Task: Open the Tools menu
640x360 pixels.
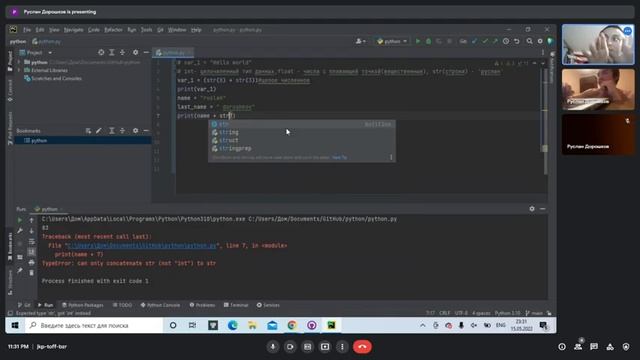Action: [147, 30]
